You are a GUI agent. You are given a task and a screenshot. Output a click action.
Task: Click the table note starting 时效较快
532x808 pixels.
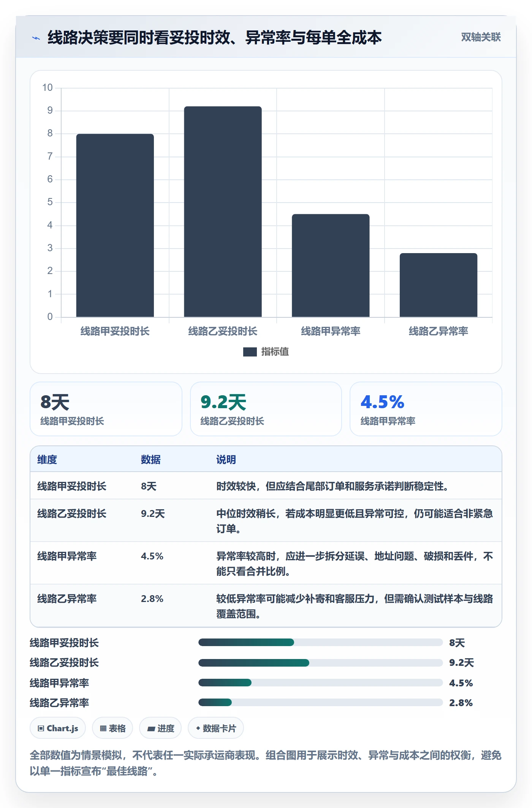pyautogui.click(x=332, y=486)
